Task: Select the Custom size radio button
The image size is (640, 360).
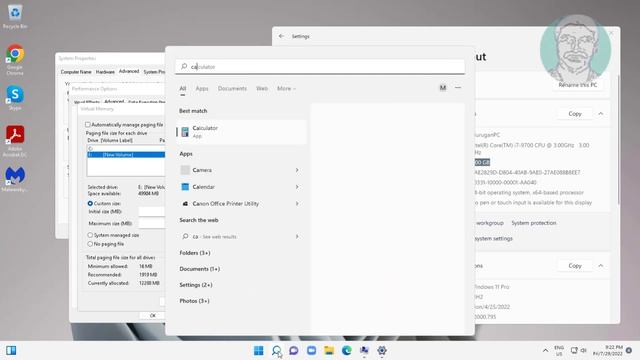Action: (x=90, y=203)
